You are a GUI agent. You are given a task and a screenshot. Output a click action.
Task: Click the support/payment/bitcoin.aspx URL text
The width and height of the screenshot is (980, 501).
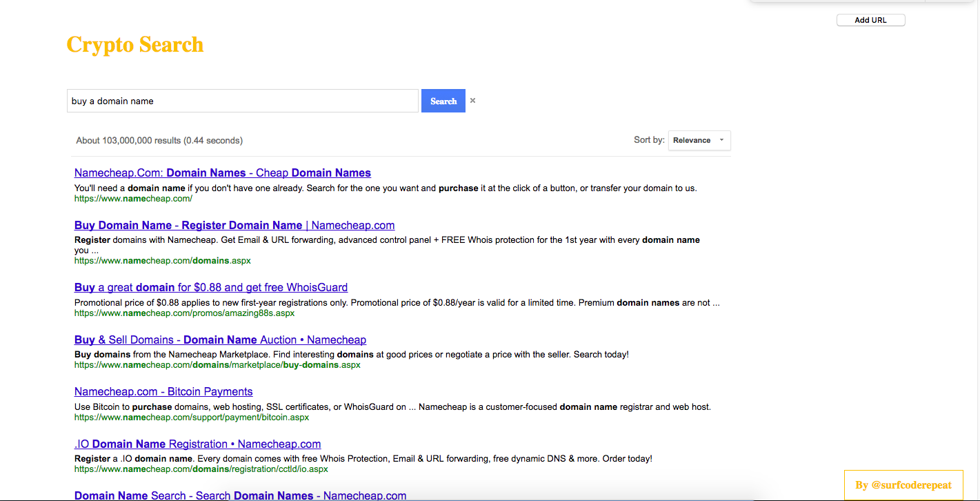192,417
